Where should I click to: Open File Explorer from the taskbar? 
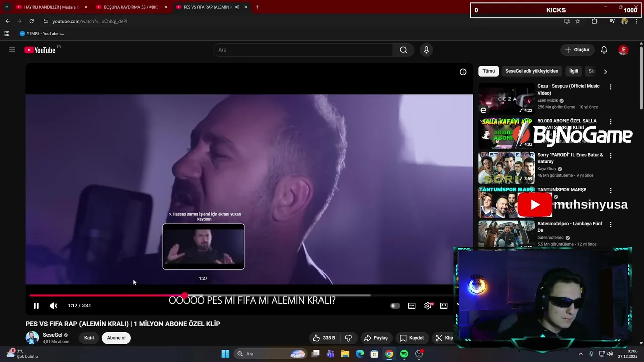(x=345, y=354)
